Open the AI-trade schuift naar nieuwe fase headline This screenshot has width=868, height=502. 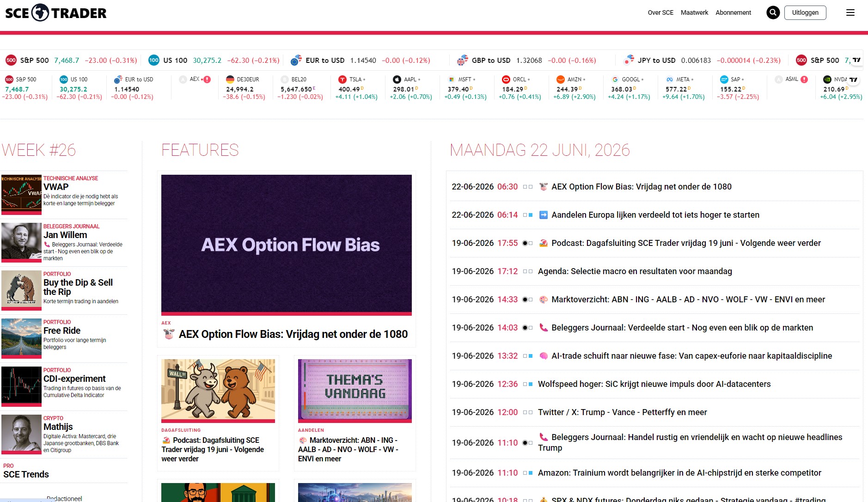(x=692, y=356)
